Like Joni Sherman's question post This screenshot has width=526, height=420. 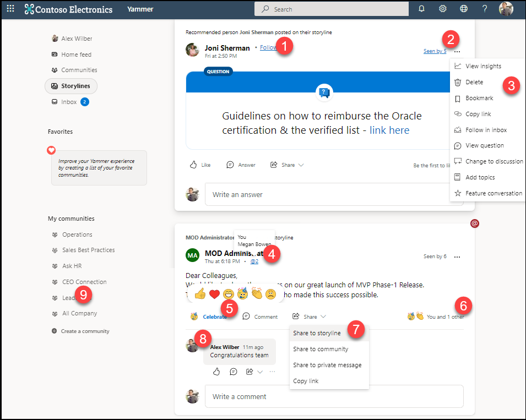tap(200, 165)
